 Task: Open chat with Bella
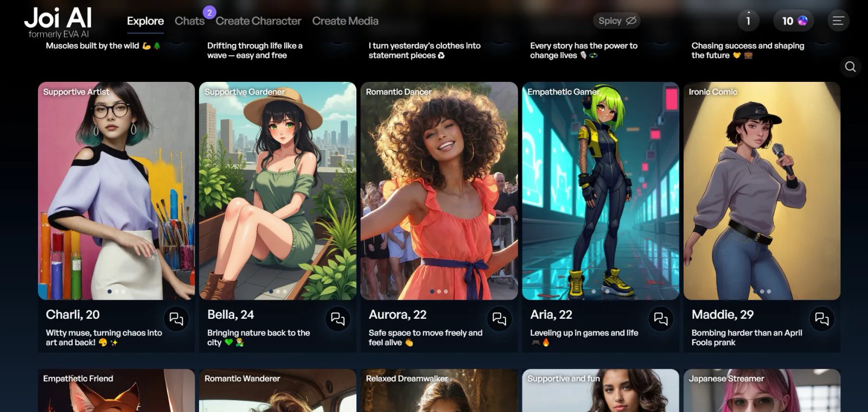pos(337,319)
